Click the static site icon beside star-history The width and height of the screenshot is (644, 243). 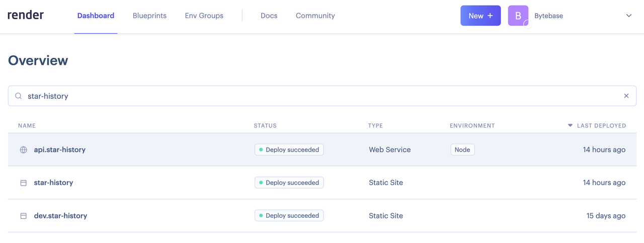pyautogui.click(x=23, y=183)
